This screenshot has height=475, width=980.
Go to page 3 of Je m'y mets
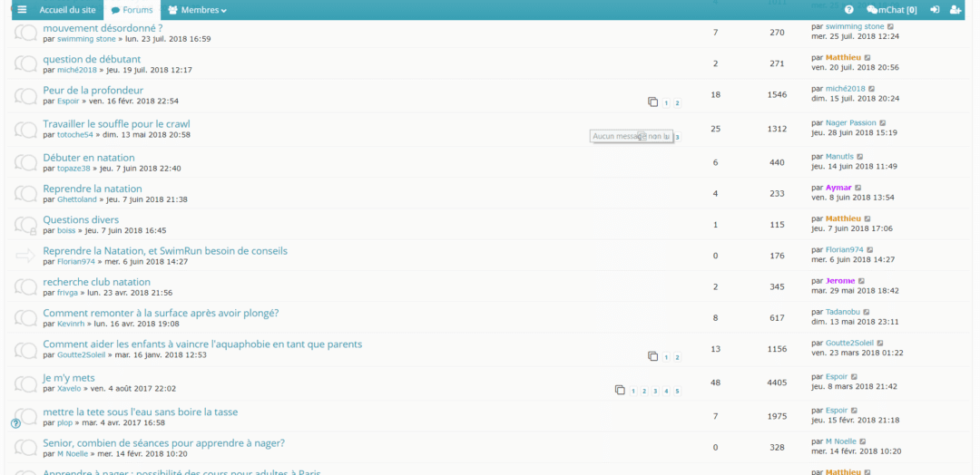point(655,392)
